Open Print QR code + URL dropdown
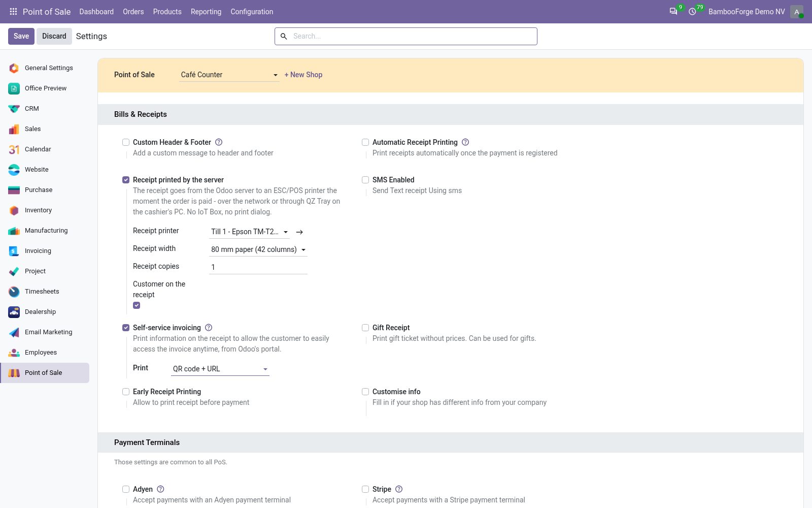The image size is (812, 508). [x=220, y=369]
